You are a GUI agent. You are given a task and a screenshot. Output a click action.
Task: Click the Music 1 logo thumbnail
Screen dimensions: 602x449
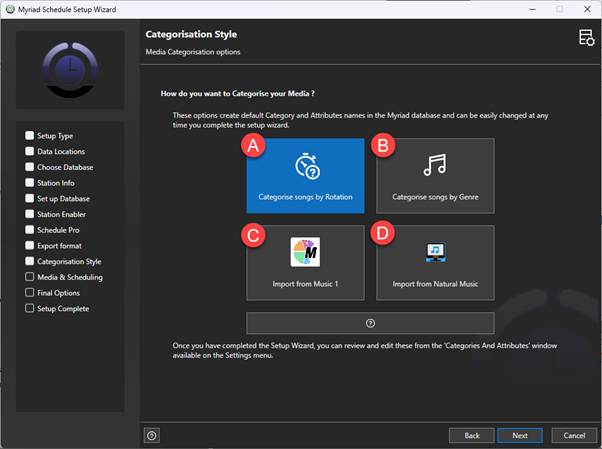pos(305,252)
